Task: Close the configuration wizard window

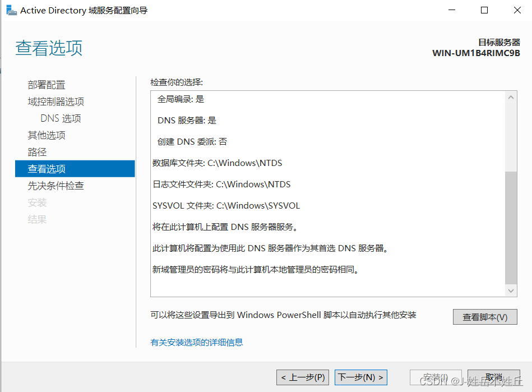Action: pos(517,10)
